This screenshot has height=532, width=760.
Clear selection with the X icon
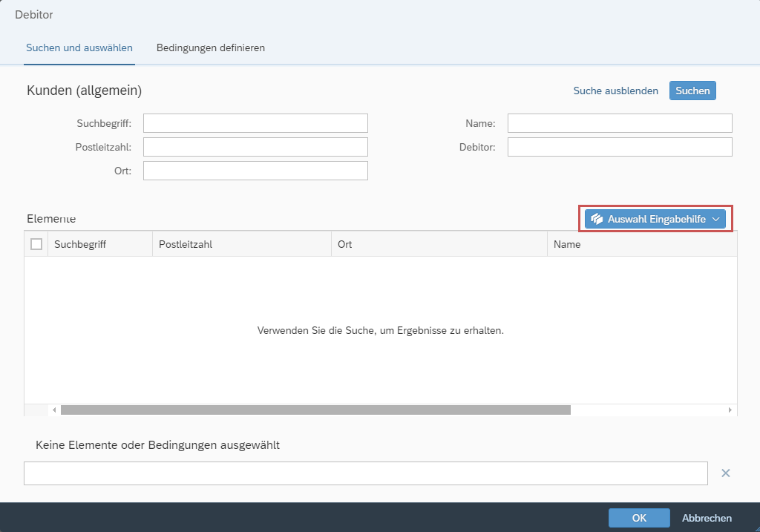point(726,473)
